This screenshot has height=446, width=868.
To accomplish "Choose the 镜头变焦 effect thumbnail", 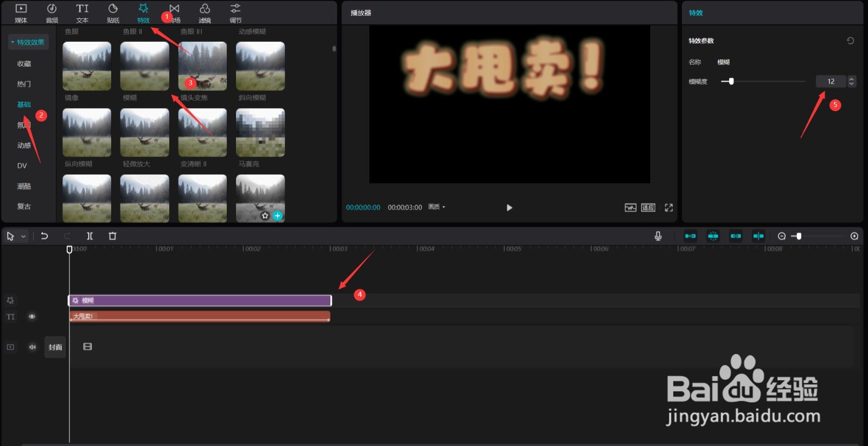I will (x=202, y=66).
